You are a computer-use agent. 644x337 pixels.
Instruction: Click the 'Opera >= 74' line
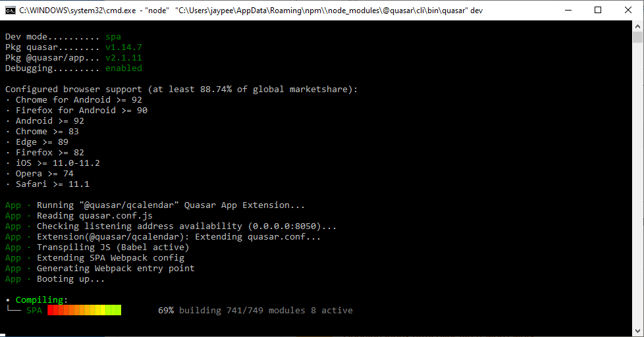[x=40, y=174]
